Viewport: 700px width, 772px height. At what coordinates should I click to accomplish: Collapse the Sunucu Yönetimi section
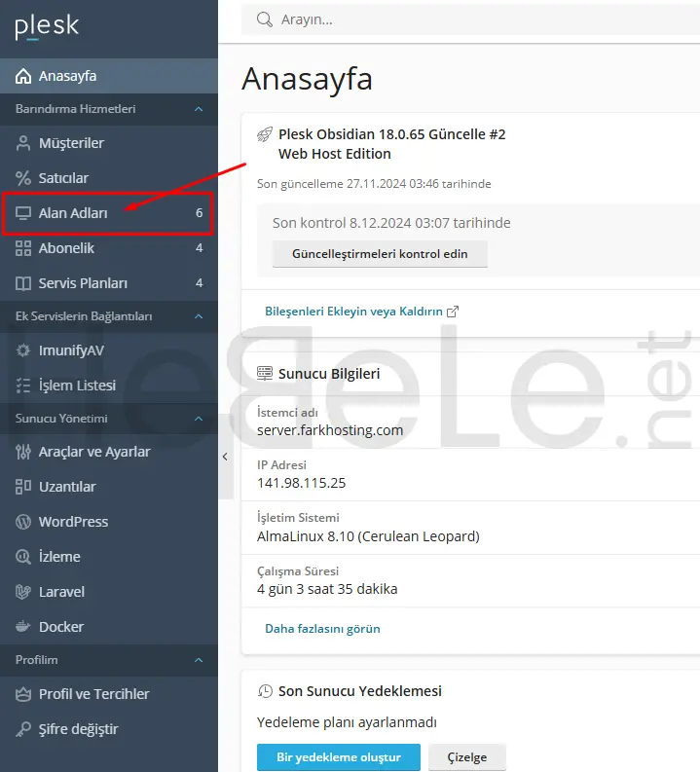(199, 419)
